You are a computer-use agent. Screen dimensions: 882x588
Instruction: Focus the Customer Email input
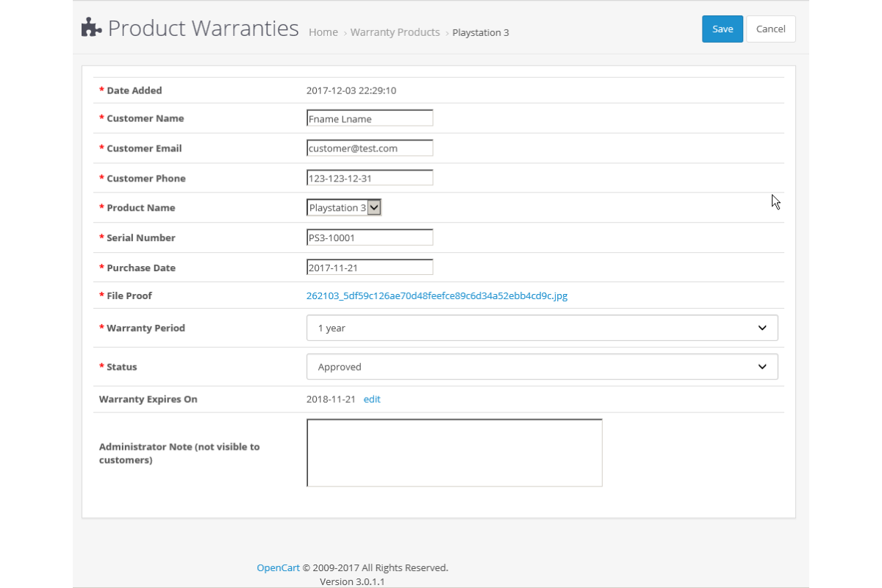click(x=370, y=148)
